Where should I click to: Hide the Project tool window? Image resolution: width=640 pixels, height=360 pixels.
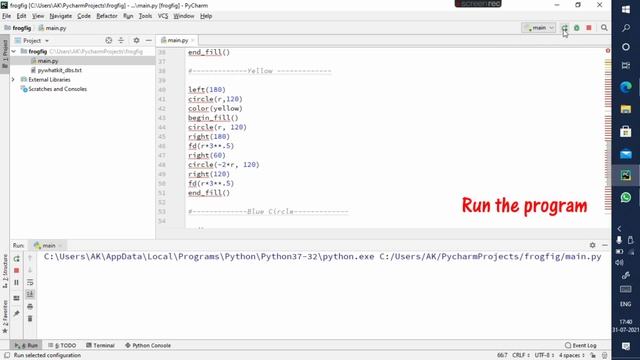click(149, 40)
